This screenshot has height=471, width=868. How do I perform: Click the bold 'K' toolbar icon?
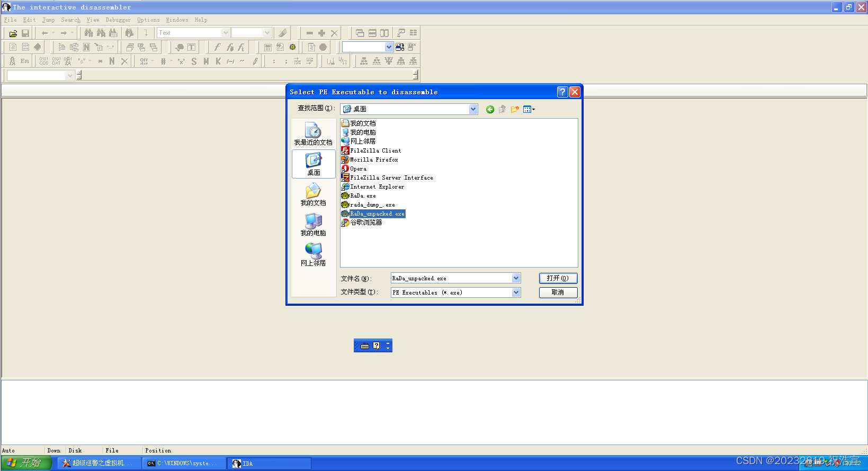pos(218,61)
